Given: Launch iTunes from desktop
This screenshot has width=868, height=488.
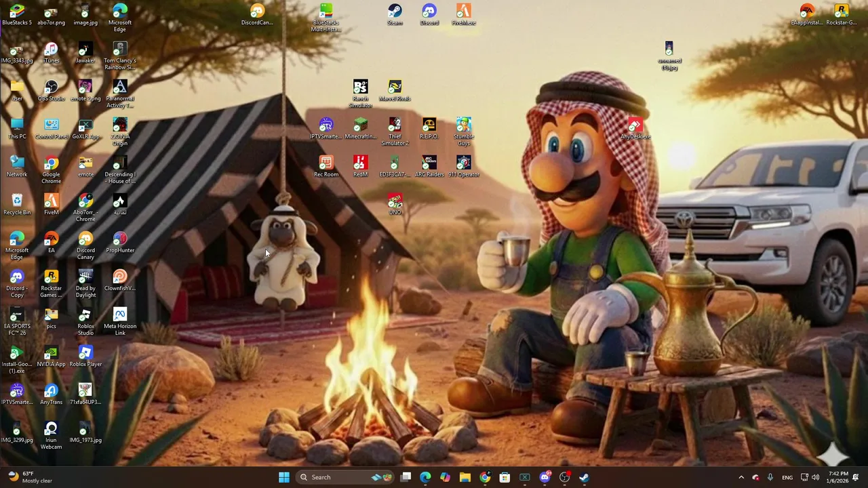Looking at the screenshot, I should pyautogui.click(x=51, y=53).
